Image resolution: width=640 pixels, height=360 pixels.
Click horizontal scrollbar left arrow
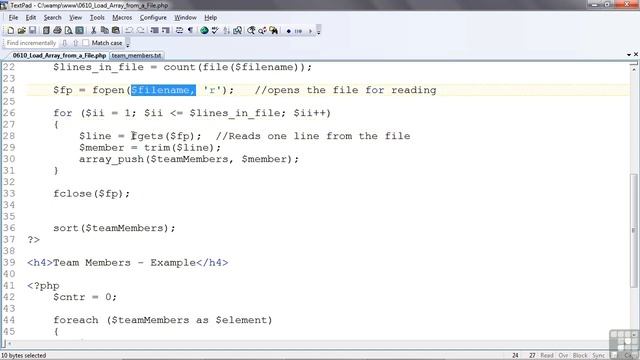pyautogui.click(x=10, y=344)
